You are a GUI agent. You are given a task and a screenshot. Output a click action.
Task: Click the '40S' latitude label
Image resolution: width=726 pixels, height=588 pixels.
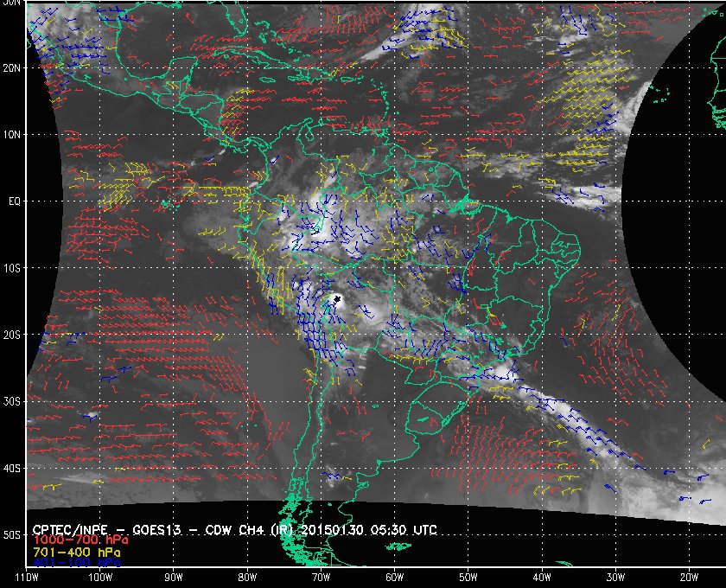pyautogui.click(x=11, y=469)
